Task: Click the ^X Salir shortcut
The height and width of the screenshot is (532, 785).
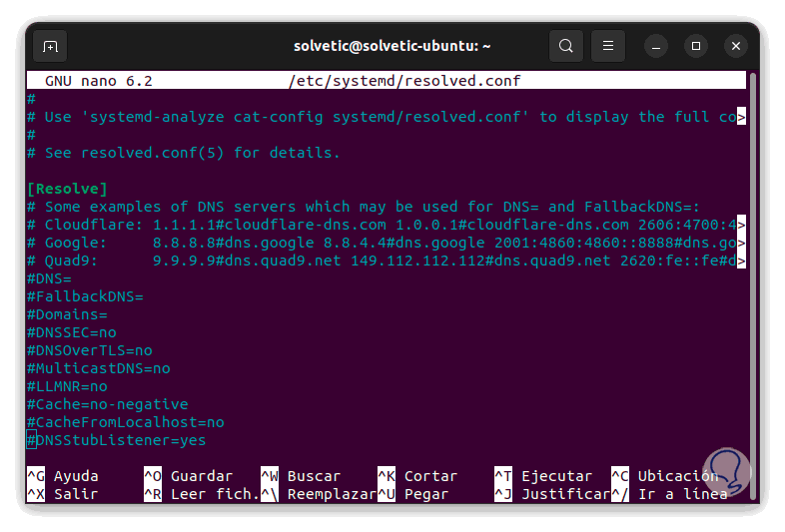Action: [x=63, y=494]
